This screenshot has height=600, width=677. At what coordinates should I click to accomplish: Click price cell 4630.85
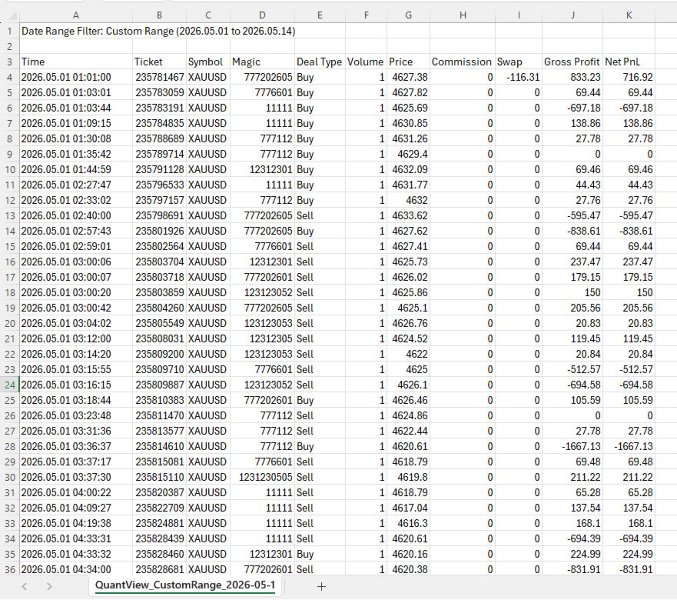408,123
